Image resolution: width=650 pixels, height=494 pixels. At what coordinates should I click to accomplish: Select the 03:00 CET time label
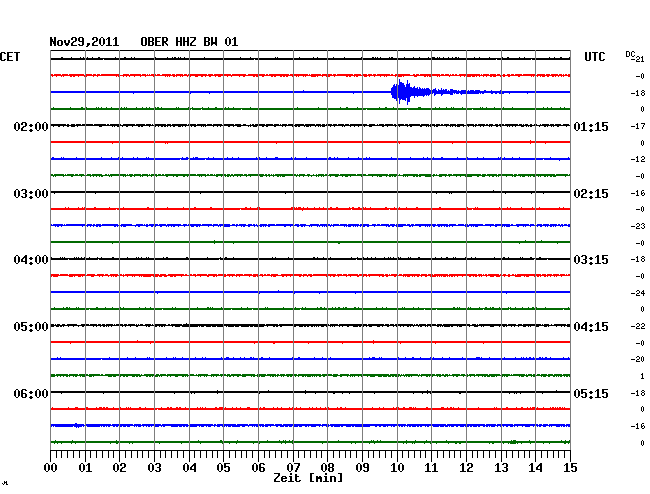(31, 194)
